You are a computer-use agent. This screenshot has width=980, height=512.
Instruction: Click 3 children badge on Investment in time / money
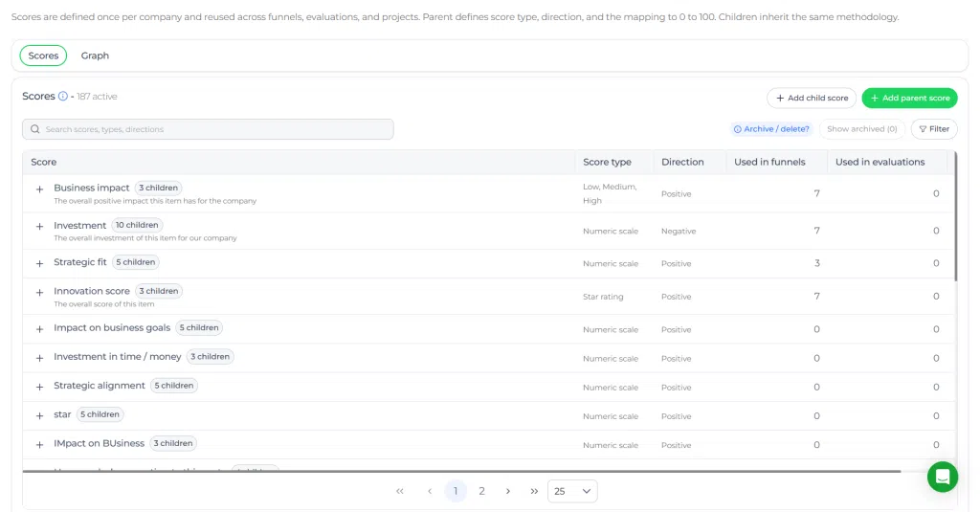pyautogui.click(x=210, y=356)
